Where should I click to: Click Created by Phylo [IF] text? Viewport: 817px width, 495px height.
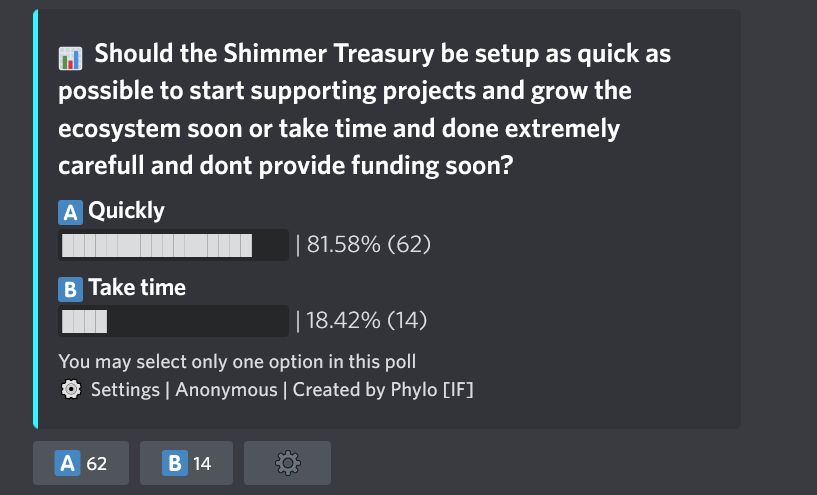(x=383, y=390)
